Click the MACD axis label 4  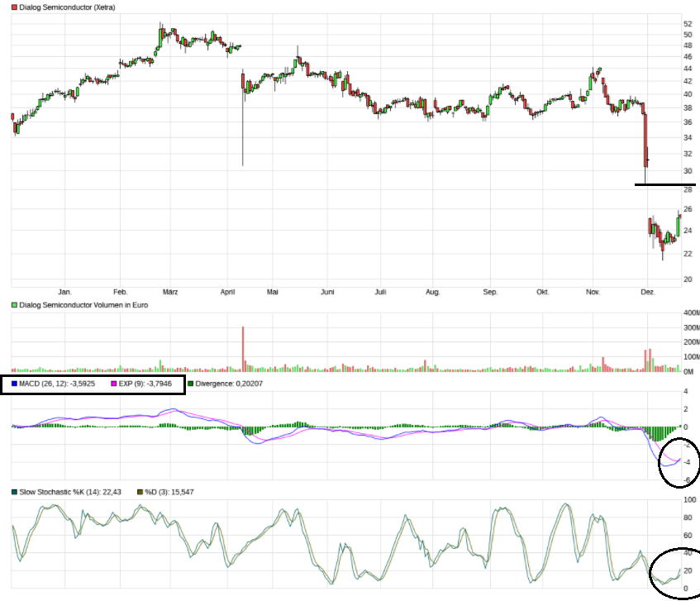(686, 392)
